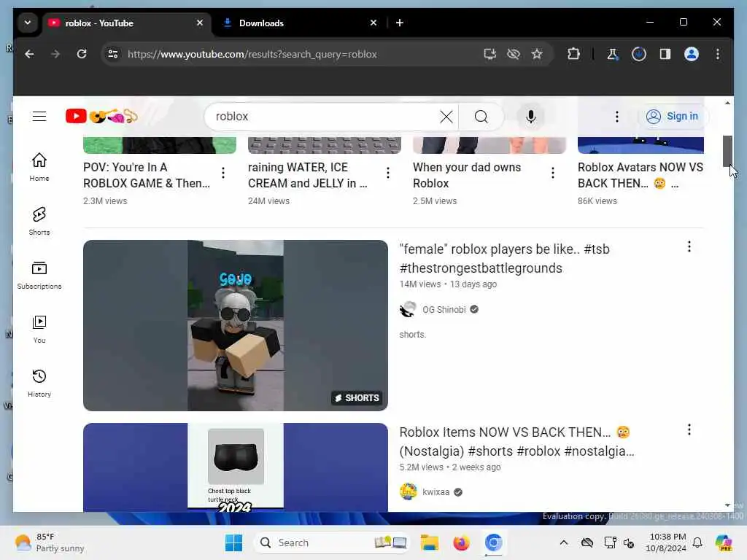This screenshot has height=560, width=747.
Task: Open the kwixaa channel link
Action: coord(436,492)
